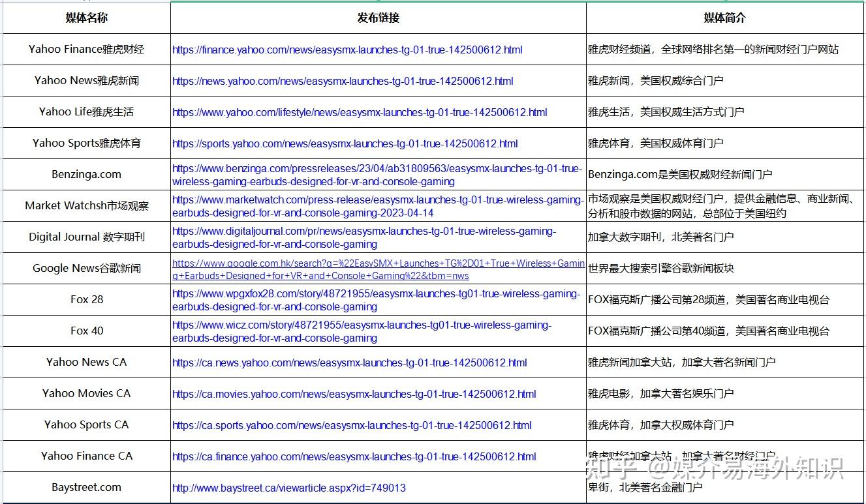Select the Google News谷歌新闻 cell
This screenshot has width=866, height=504.
click(x=87, y=268)
